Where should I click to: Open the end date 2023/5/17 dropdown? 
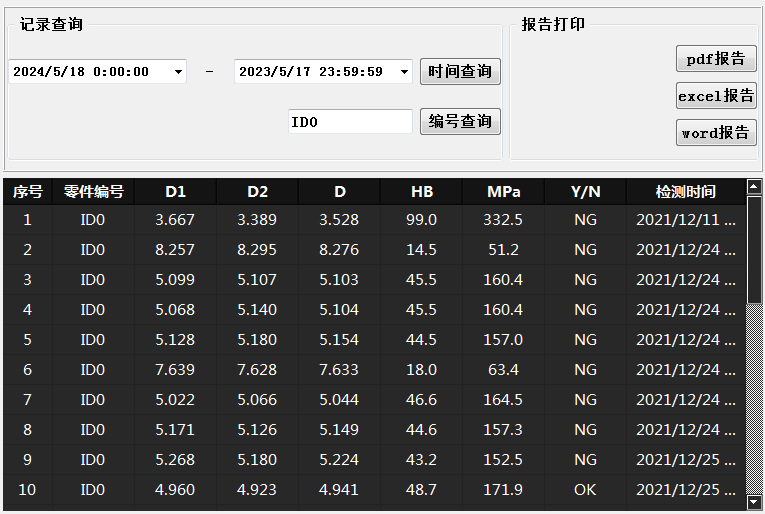click(404, 72)
